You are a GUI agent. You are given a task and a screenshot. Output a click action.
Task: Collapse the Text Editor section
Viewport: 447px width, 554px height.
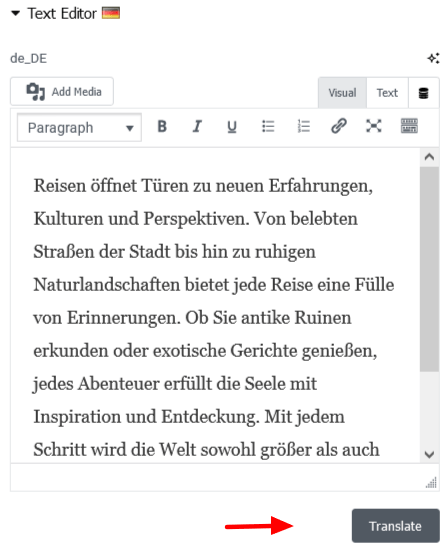(15, 13)
